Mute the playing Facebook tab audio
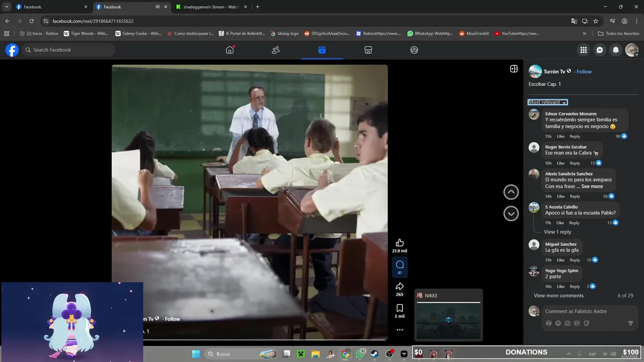The width and height of the screenshot is (644, 362). point(157,7)
